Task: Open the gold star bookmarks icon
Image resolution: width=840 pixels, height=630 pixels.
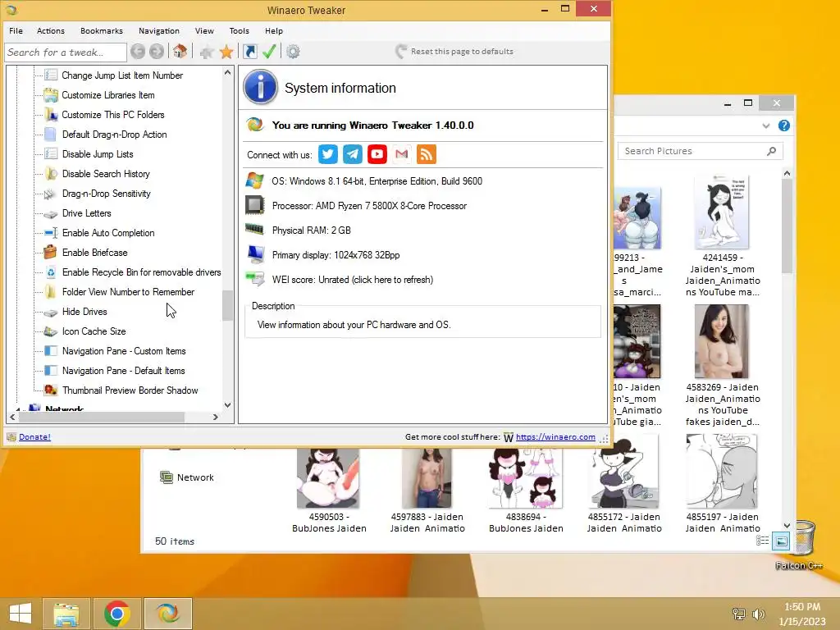Action: coord(226,52)
